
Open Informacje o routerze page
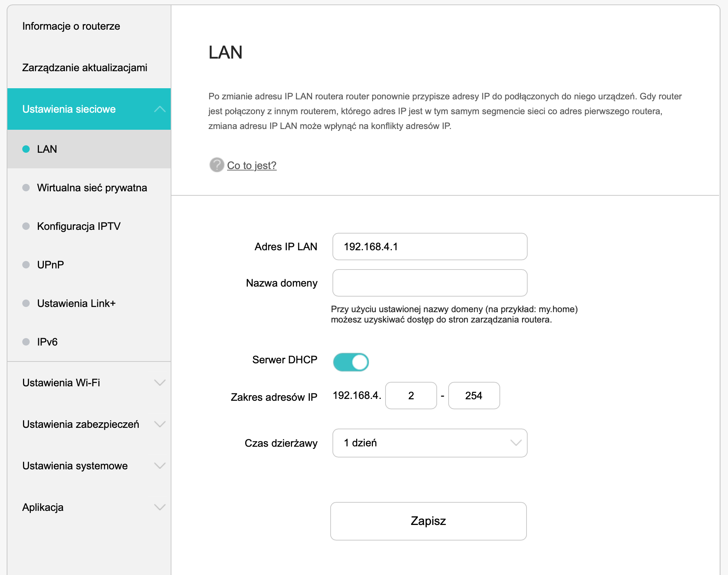[x=71, y=26]
